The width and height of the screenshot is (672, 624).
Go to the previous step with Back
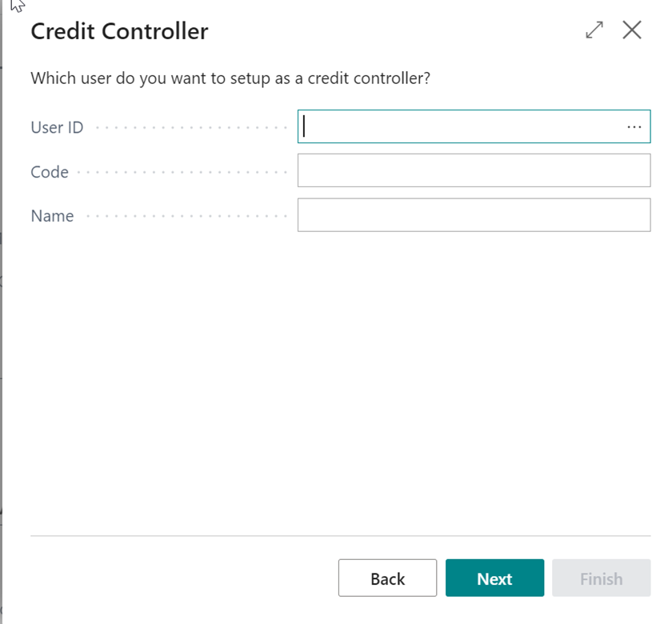[387, 578]
